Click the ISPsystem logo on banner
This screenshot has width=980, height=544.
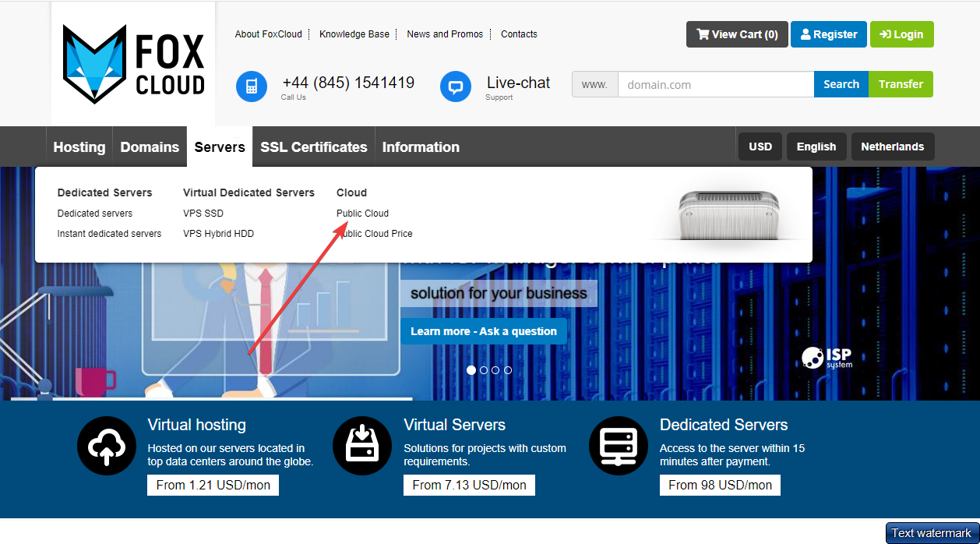tap(827, 358)
